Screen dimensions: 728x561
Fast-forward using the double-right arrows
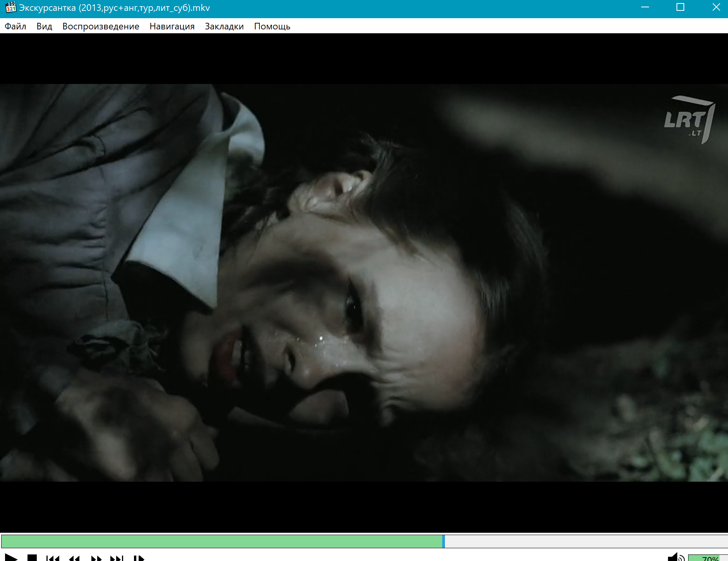pos(96,558)
